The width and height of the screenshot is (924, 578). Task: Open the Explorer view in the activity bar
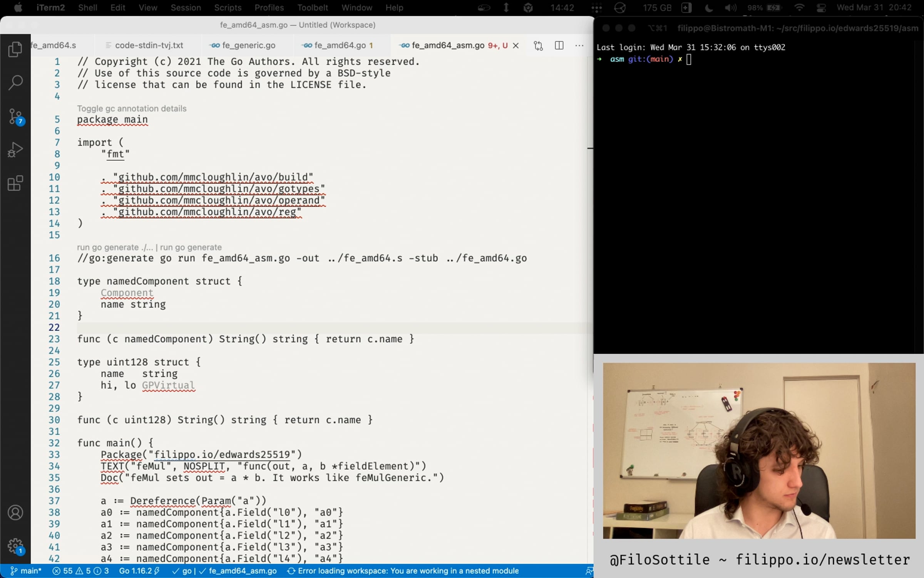click(15, 49)
